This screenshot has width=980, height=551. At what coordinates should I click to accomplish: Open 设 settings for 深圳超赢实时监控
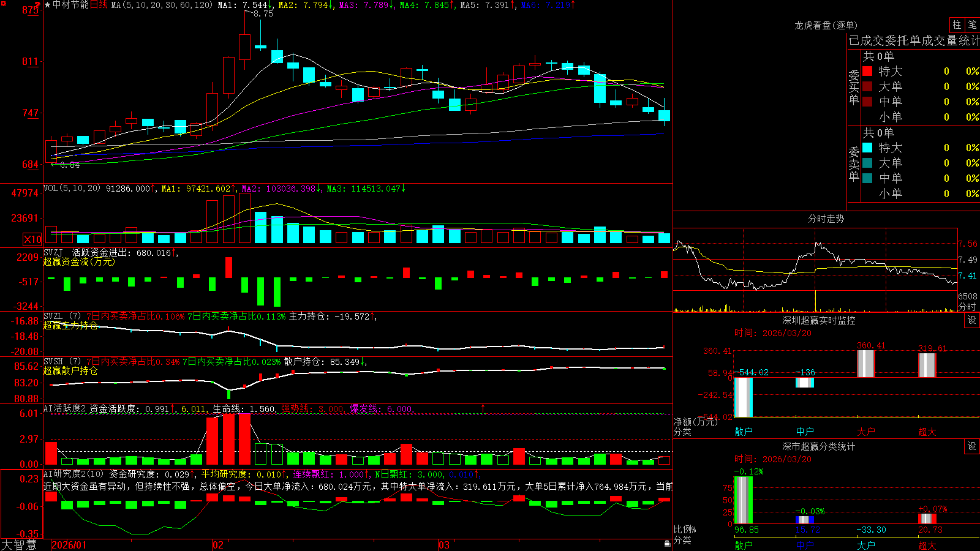tap(972, 320)
